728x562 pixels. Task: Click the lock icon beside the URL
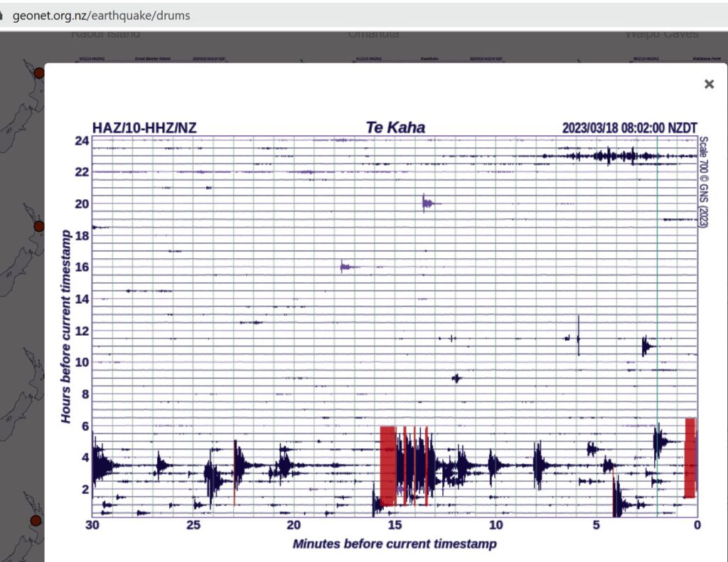pyautogui.click(x=2, y=15)
